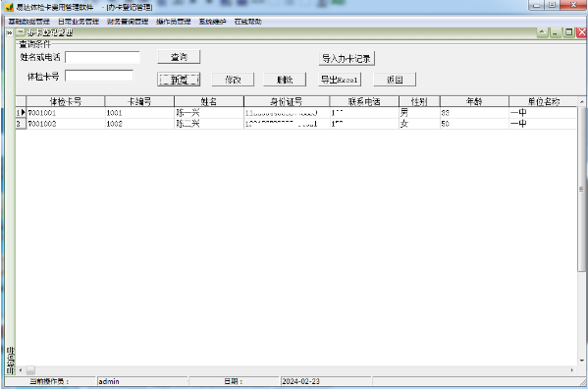Open the 基础数据管理 menu
The image size is (588, 391).
point(29,22)
